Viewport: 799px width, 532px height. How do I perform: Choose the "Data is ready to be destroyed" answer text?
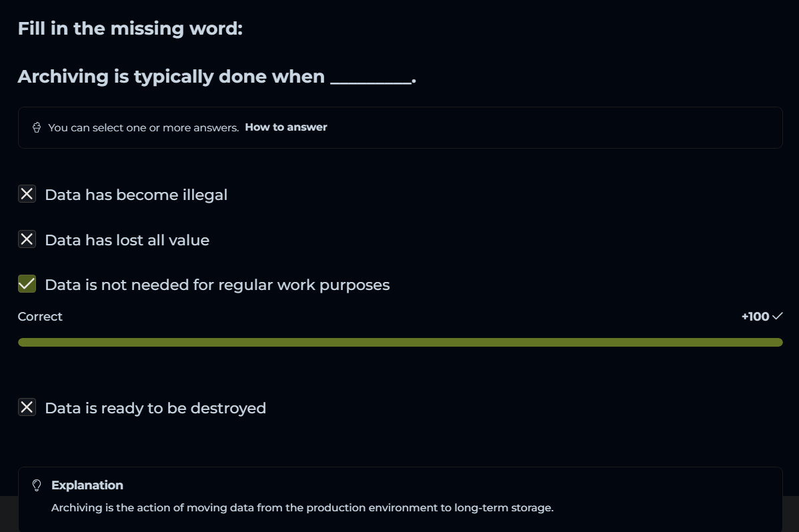point(155,408)
